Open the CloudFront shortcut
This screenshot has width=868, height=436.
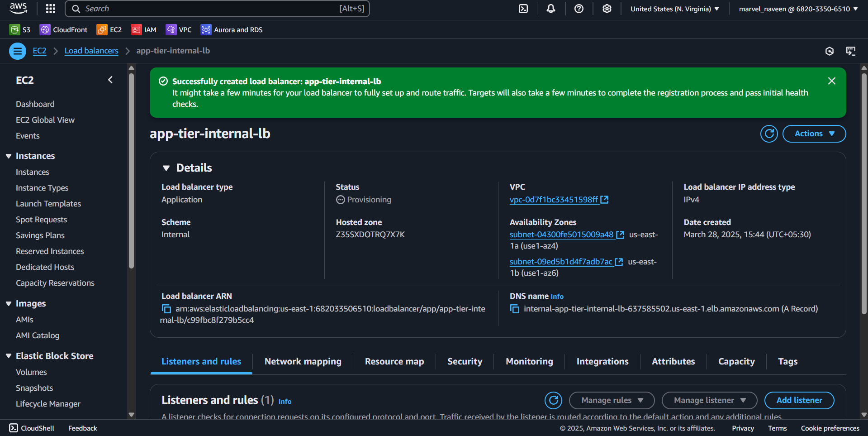64,30
